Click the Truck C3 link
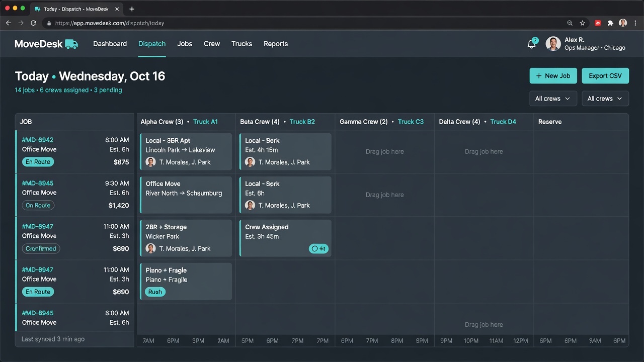This screenshot has height=362, width=644. pyautogui.click(x=411, y=122)
